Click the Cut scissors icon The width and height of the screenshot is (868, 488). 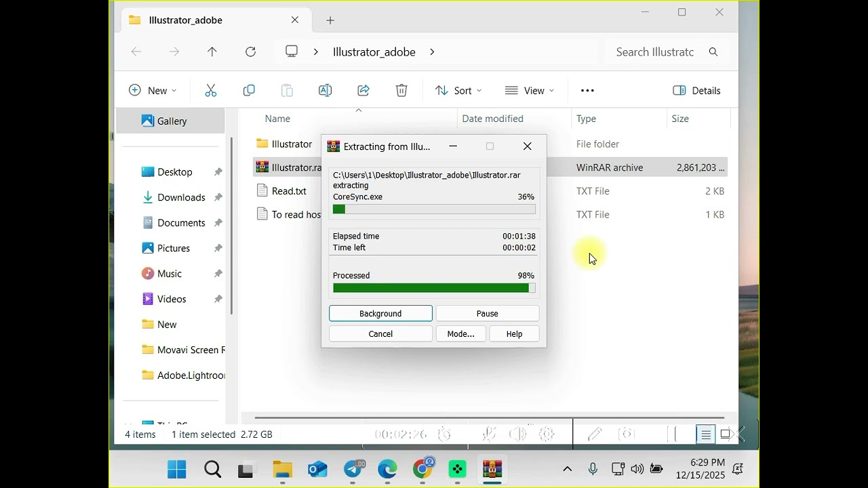coord(210,90)
